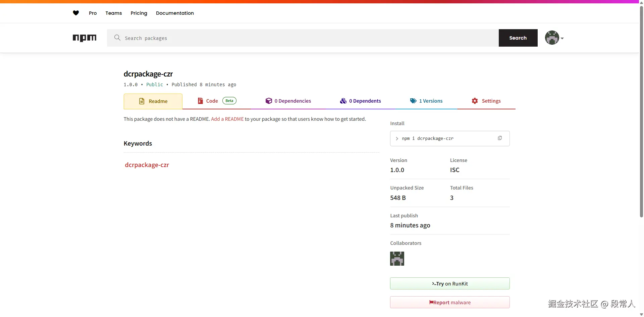The width and height of the screenshot is (644, 317).
Task: Click the Search button
Action: pos(518,38)
